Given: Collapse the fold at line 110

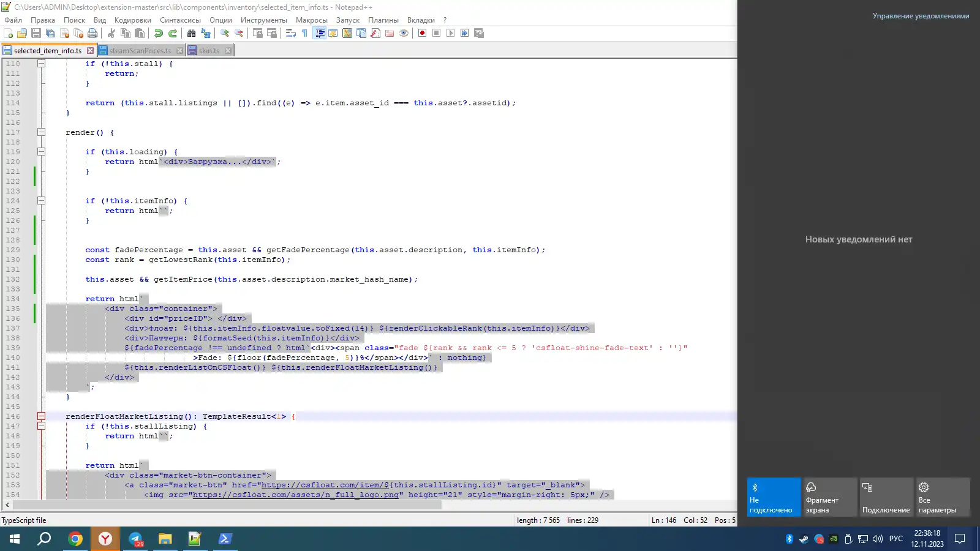Looking at the screenshot, I should tap(41, 64).
